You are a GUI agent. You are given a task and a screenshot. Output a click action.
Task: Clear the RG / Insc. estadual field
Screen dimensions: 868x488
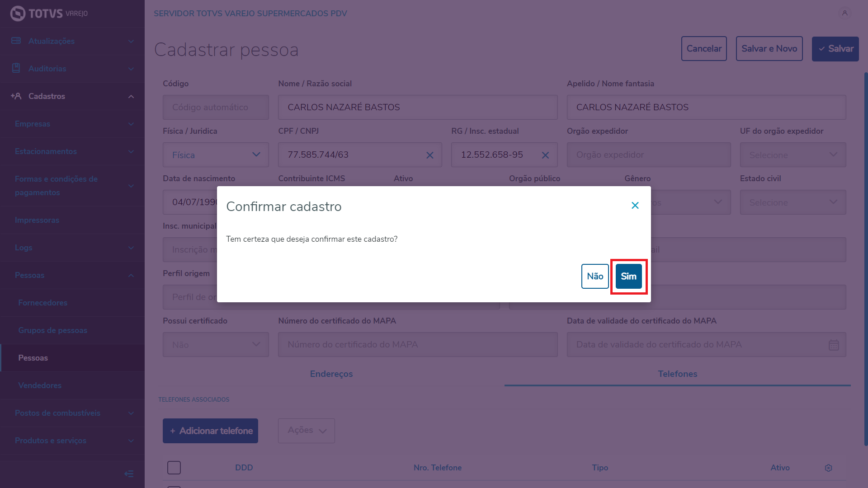pyautogui.click(x=545, y=155)
